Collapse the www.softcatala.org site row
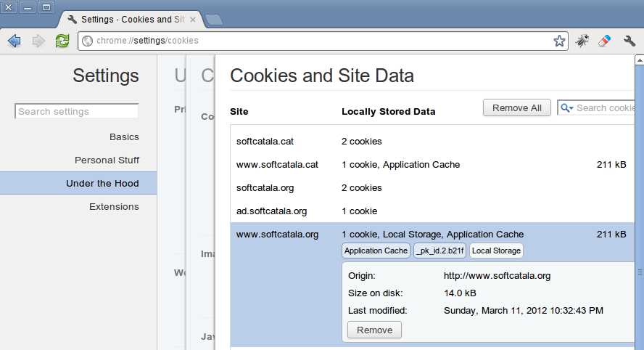This screenshot has width=644, height=350. click(x=432, y=234)
